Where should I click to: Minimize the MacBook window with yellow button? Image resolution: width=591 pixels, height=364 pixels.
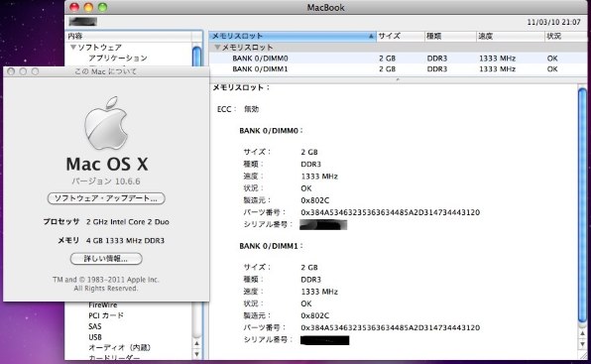tap(88, 7)
